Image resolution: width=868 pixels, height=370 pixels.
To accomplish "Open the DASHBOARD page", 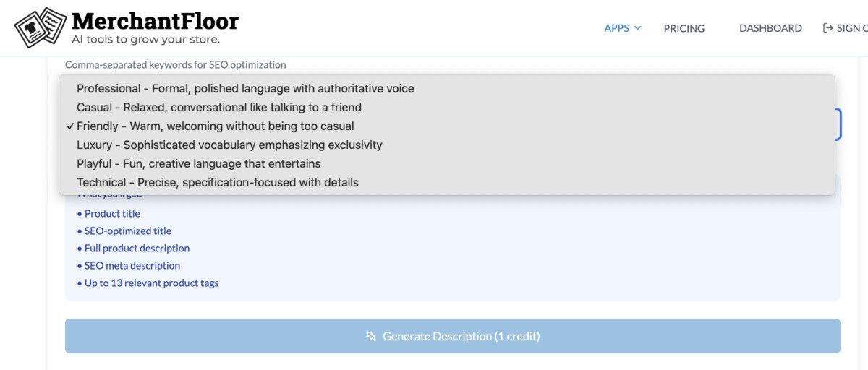I will click(770, 28).
